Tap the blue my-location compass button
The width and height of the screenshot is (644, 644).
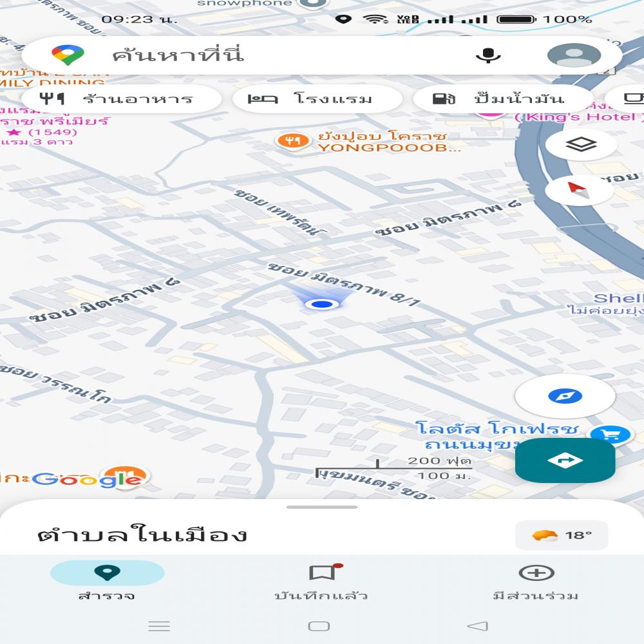tap(565, 396)
